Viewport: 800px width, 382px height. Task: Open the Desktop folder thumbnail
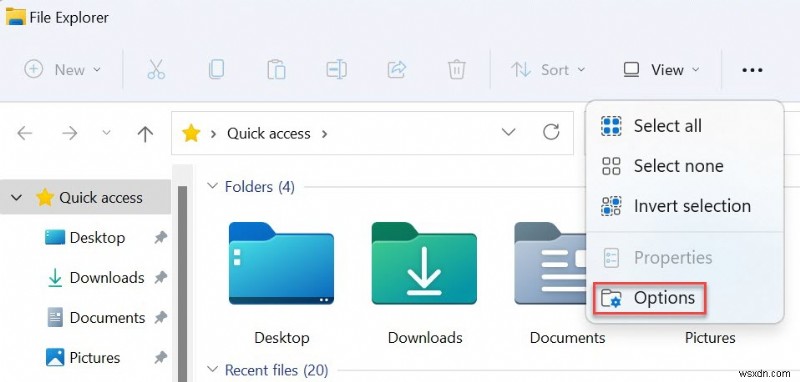pyautogui.click(x=282, y=264)
